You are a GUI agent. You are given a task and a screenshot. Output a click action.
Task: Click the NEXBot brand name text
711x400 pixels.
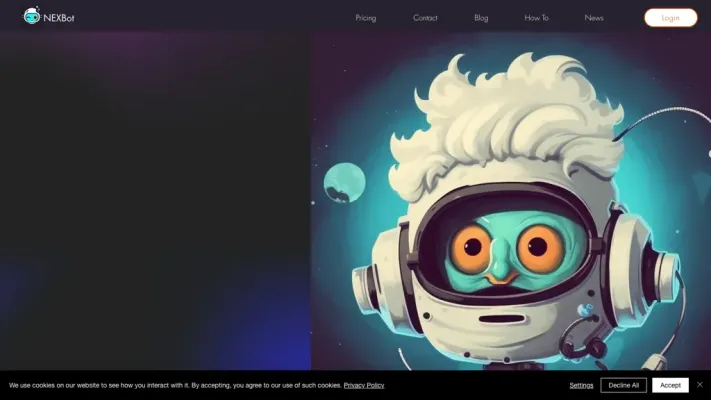click(58, 18)
